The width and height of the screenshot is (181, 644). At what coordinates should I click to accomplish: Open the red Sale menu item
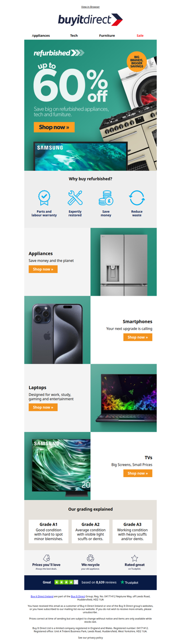(140, 35)
